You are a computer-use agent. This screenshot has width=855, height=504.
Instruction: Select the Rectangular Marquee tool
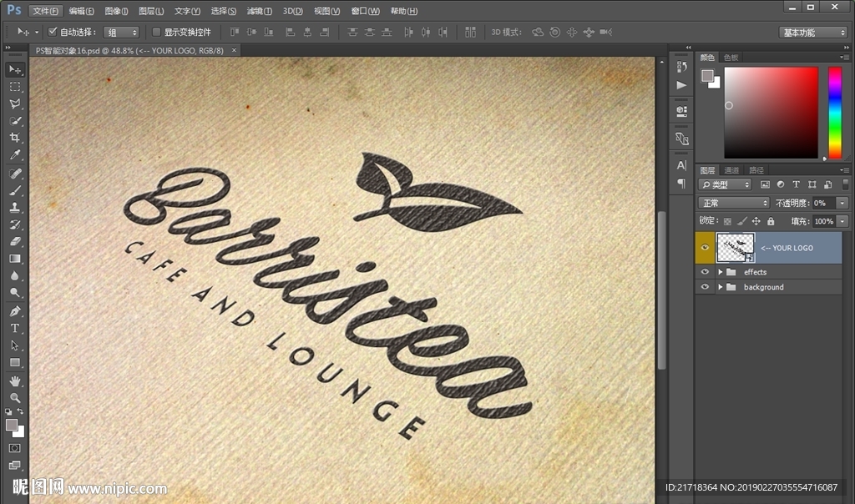tap(15, 87)
